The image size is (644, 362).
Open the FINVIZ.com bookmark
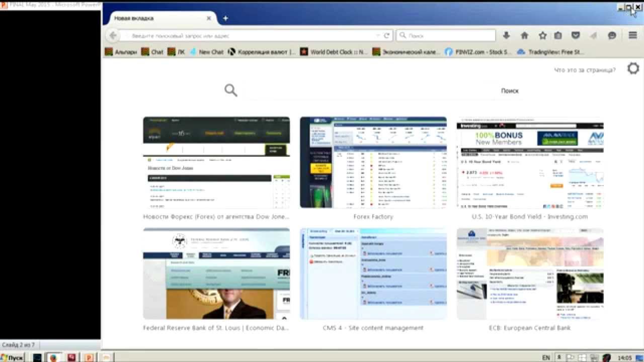pyautogui.click(x=478, y=52)
